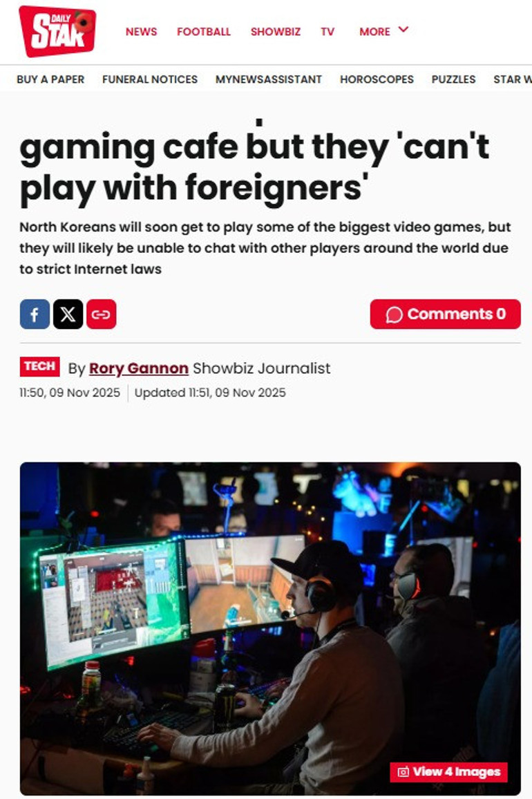Click the TECH category tag
This screenshot has width=532, height=799.
[x=40, y=366]
